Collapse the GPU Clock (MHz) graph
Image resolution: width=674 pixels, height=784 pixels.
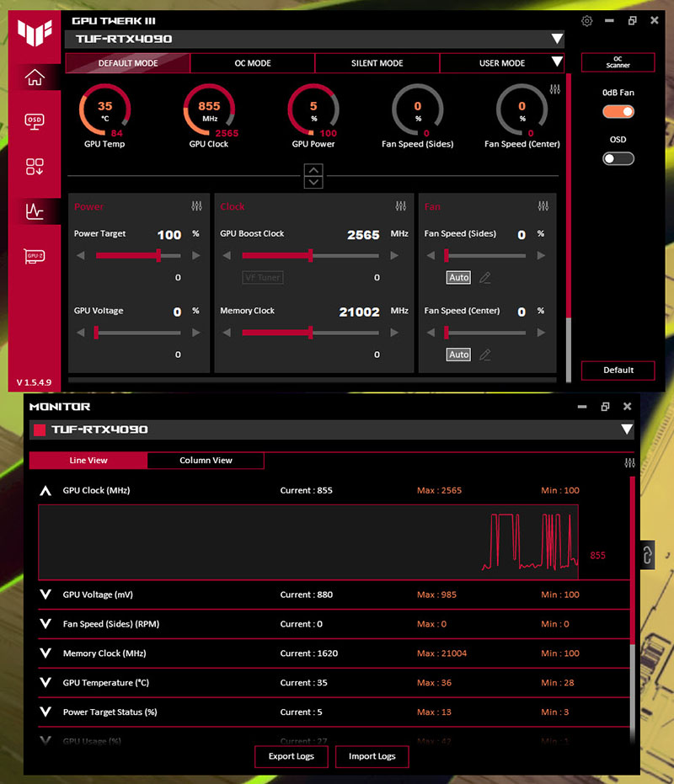pos(45,490)
